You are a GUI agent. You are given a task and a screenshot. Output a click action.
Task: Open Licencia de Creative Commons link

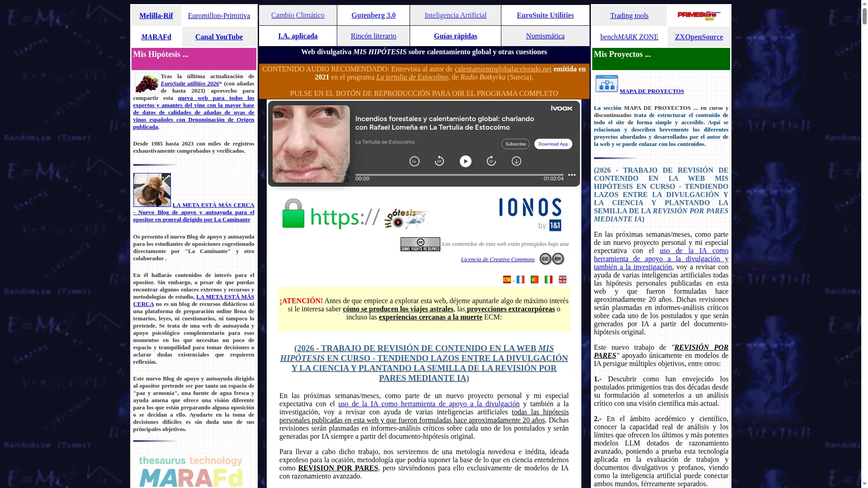point(498,259)
